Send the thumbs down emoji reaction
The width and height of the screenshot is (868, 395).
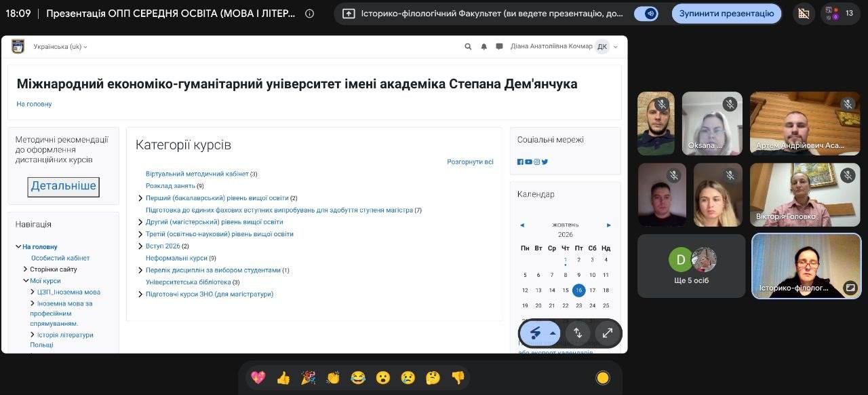pos(458,378)
